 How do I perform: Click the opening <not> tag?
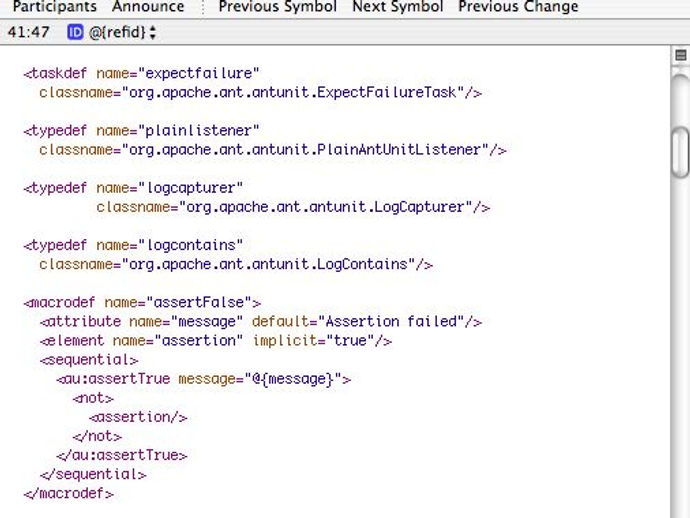(x=93, y=398)
